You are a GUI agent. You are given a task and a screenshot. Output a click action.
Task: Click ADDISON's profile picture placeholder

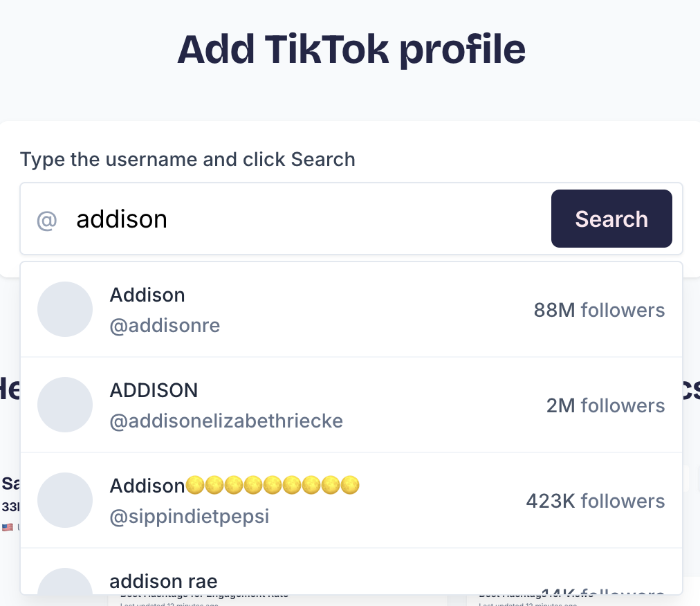65,405
